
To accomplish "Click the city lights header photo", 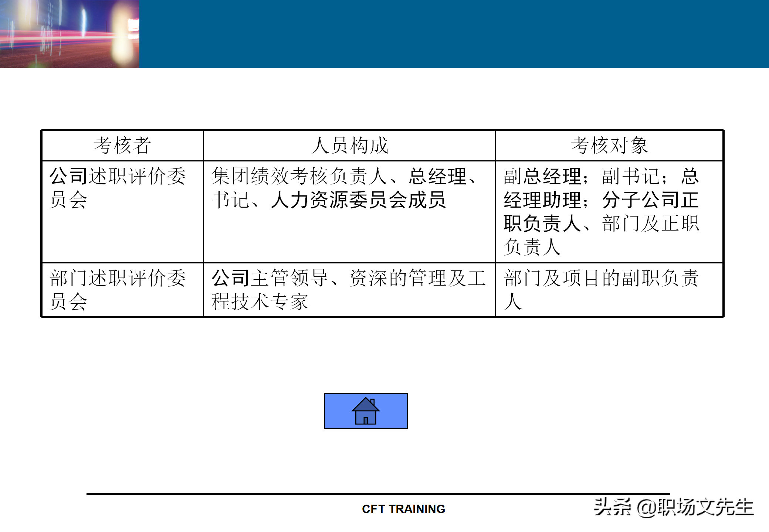I will click(70, 34).
